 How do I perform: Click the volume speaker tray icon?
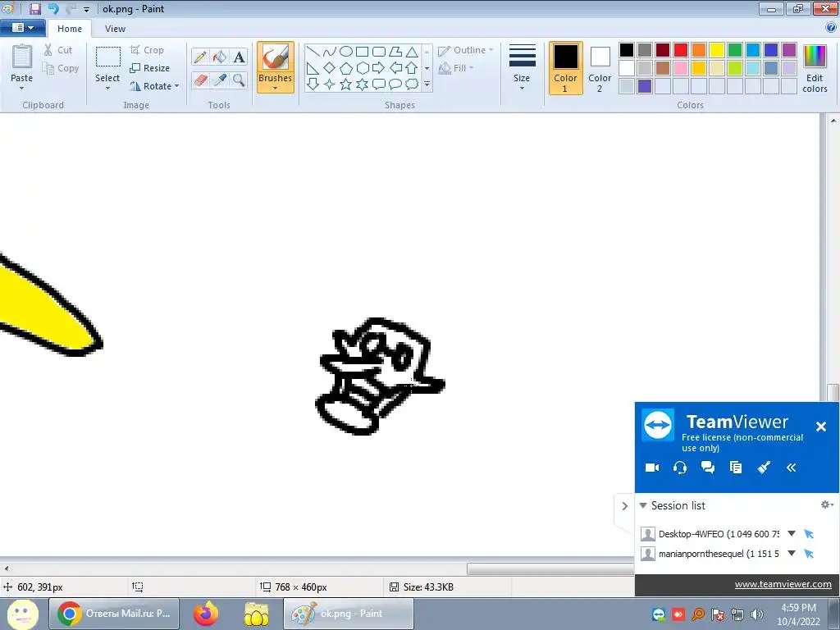click(757, 614)
